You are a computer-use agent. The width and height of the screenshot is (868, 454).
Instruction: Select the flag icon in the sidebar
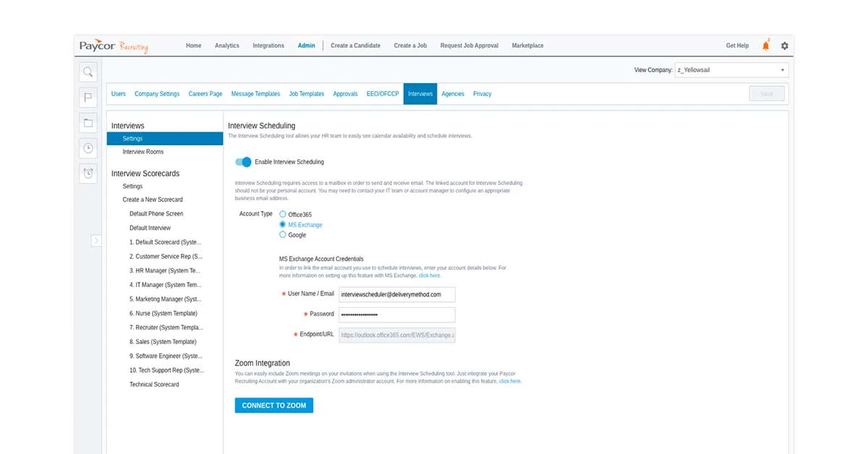(x=88, y=97)
